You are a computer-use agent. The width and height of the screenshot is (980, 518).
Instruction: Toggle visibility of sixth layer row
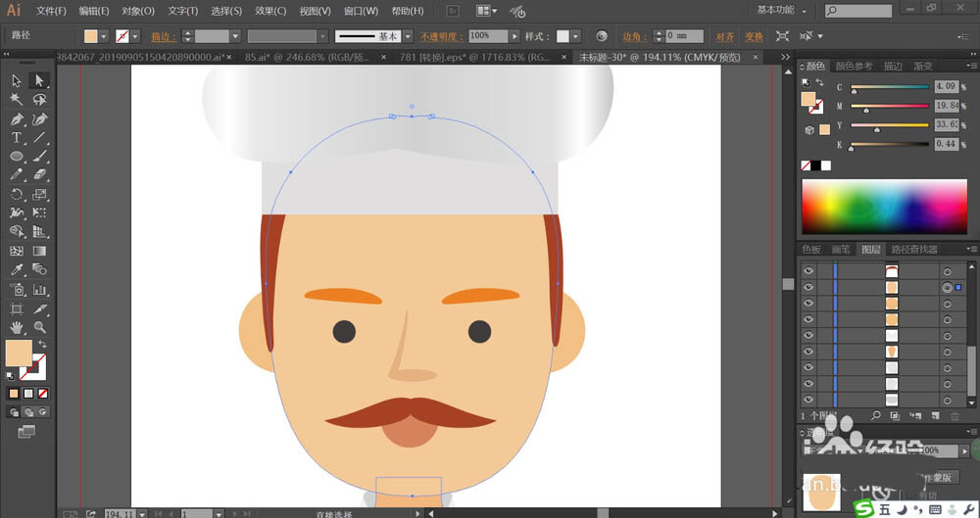coord(808,352)
